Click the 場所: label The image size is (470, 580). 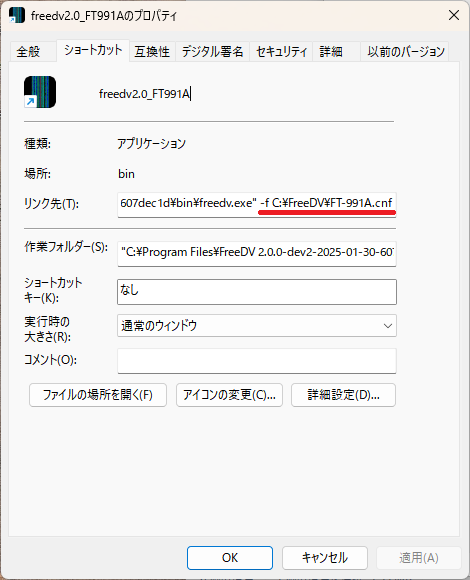pos(37,173)
